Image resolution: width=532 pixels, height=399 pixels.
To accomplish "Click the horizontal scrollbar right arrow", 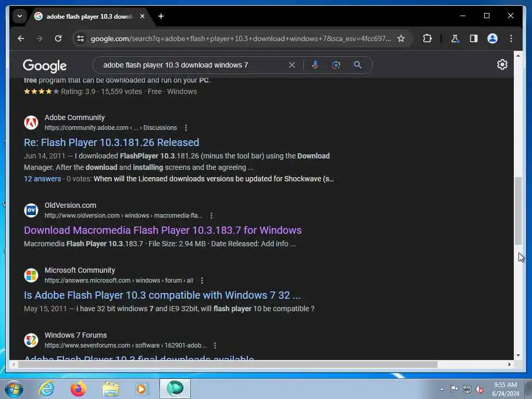I will tap(510, 364).
